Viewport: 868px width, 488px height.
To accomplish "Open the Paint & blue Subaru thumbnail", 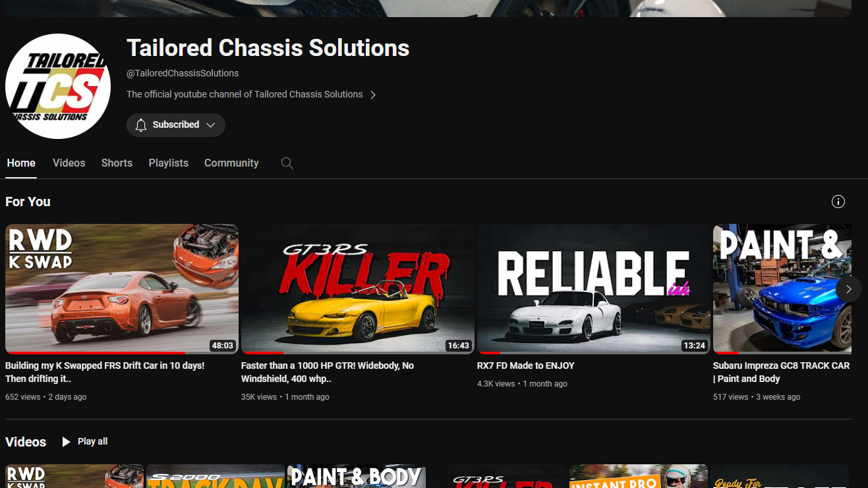I will pos(782,288).
